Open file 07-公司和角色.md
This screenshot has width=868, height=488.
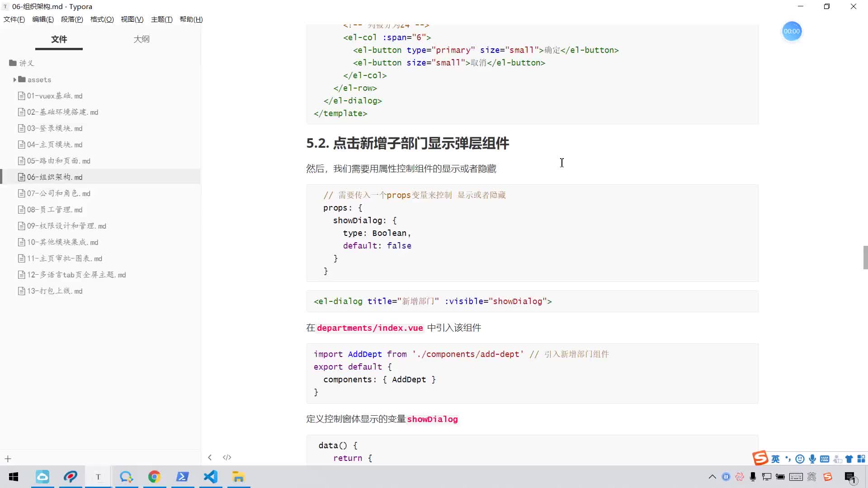coord(54,193)
